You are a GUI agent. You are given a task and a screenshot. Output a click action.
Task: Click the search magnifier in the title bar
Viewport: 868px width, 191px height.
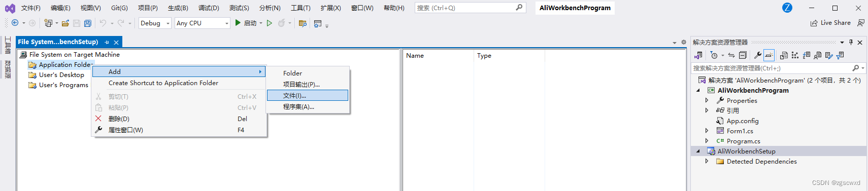click(x=519, y=8)
